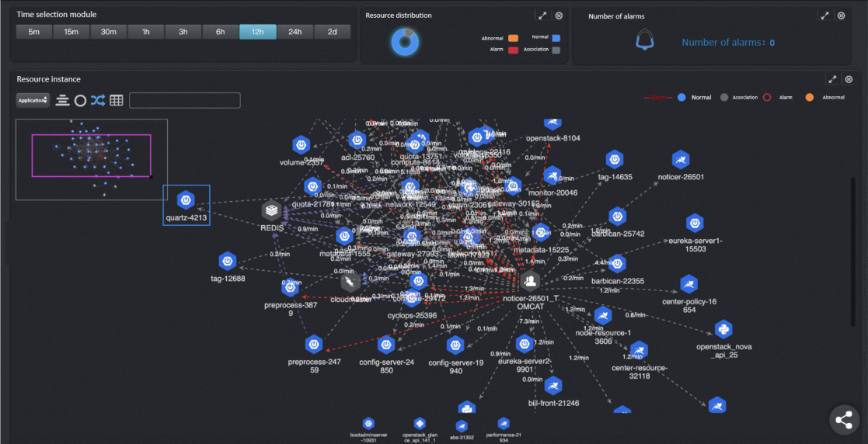Select the volume-2357 node

(302, 145)
